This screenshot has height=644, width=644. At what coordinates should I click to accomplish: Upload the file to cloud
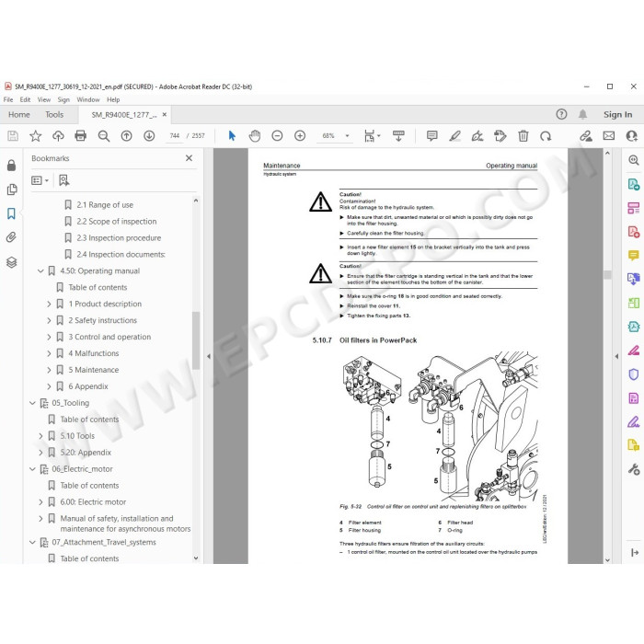58,136
